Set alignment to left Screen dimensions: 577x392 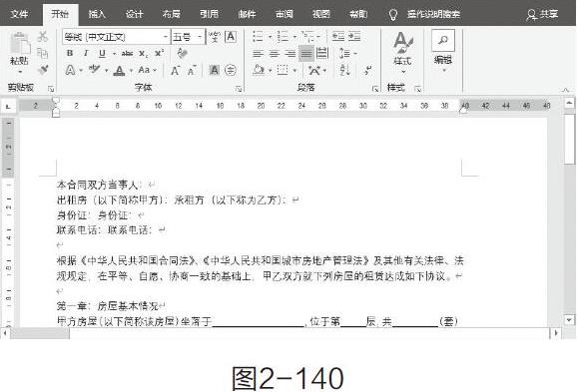coord(258,54)
